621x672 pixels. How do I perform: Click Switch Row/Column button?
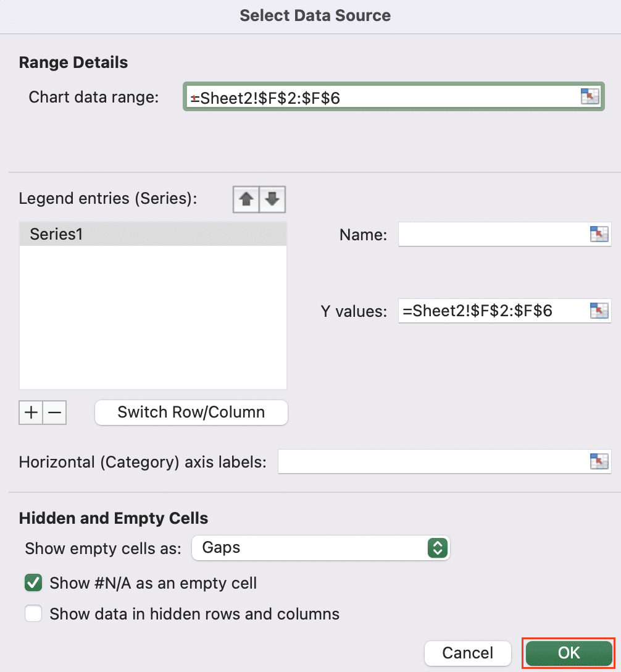point(191,413)
